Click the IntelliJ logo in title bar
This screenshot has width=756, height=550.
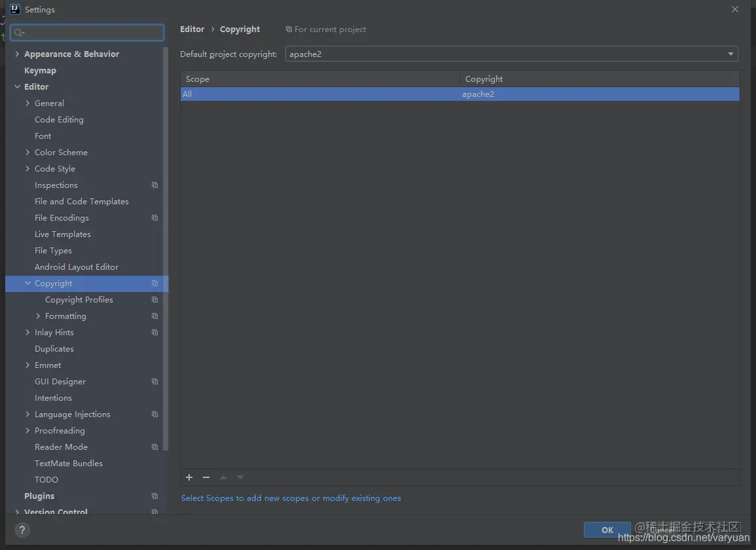click(x=15, y=9)
